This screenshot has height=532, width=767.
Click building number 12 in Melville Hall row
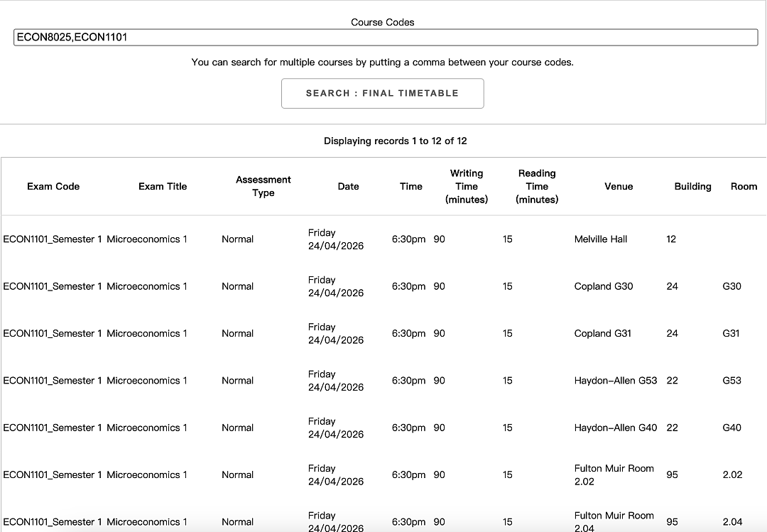[671, 239]
